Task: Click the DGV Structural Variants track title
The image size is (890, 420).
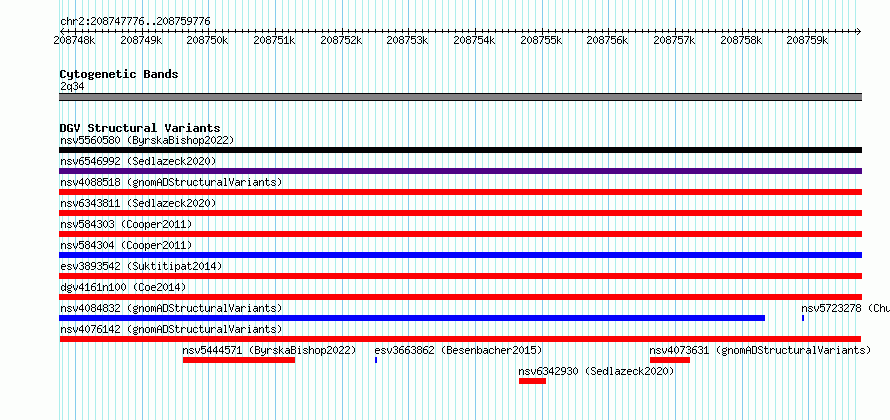Action: point(140,128)
